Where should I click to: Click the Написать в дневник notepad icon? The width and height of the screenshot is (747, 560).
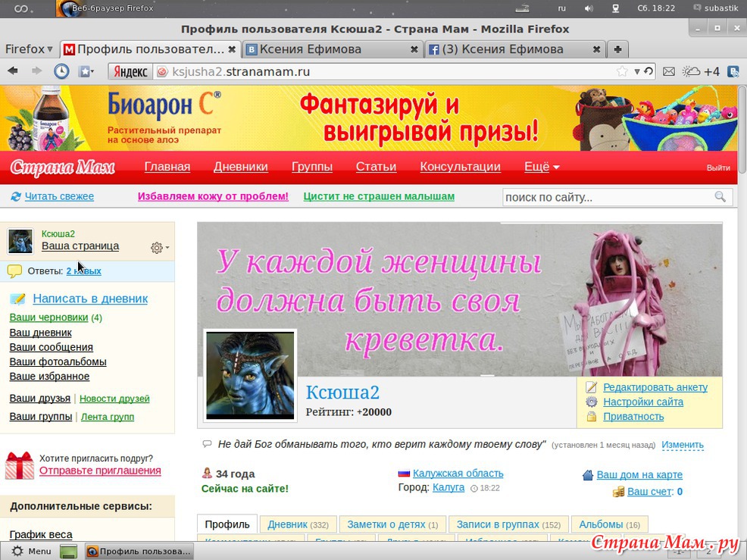17,299
